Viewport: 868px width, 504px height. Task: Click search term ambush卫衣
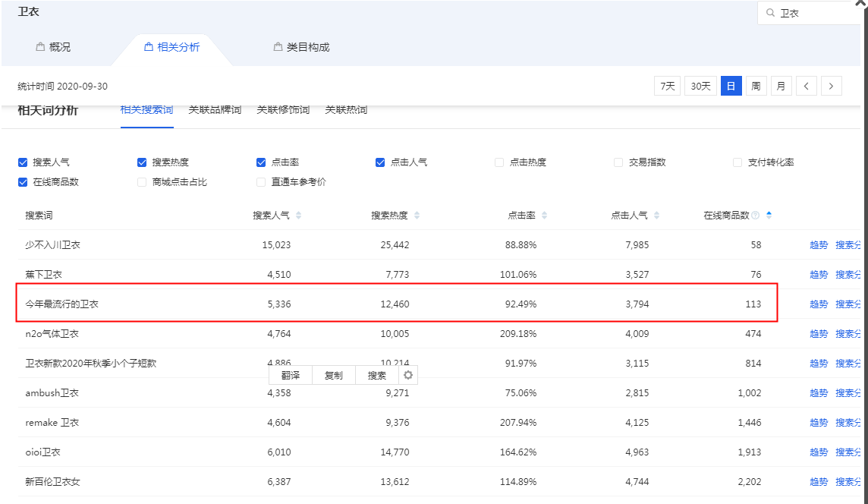[x=52, y=393]
